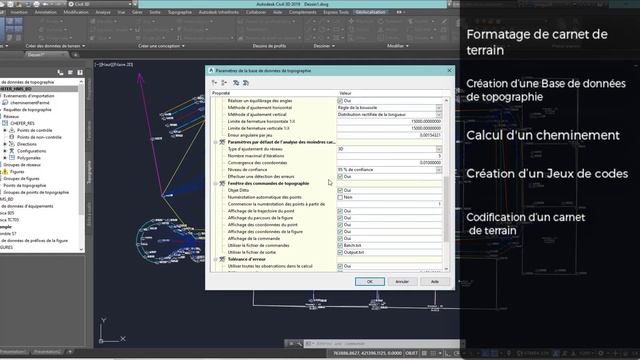Click the Points de contrôle node icon
Viewport: 640px width, 360px height.
[x=12, y=130]
